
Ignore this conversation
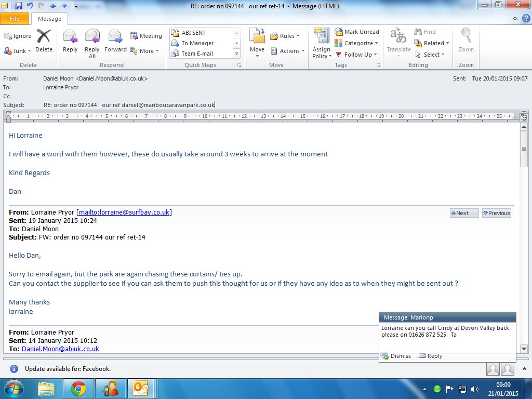17,36
